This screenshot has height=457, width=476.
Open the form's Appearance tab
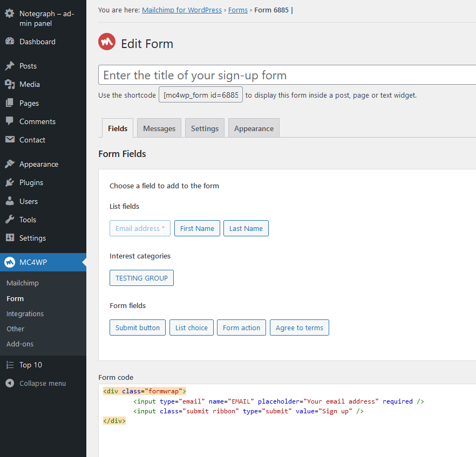tap(254, 128)
